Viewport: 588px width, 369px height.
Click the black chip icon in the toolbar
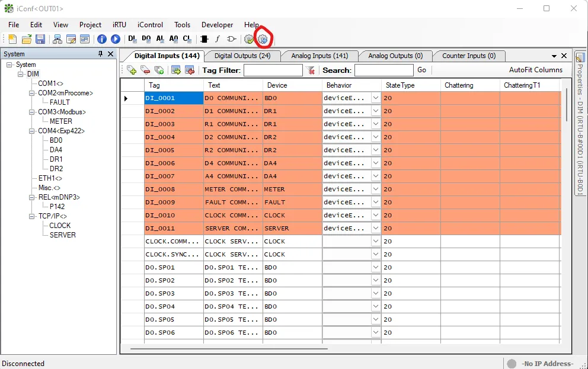pyautogui.click(x=204, y=39)
